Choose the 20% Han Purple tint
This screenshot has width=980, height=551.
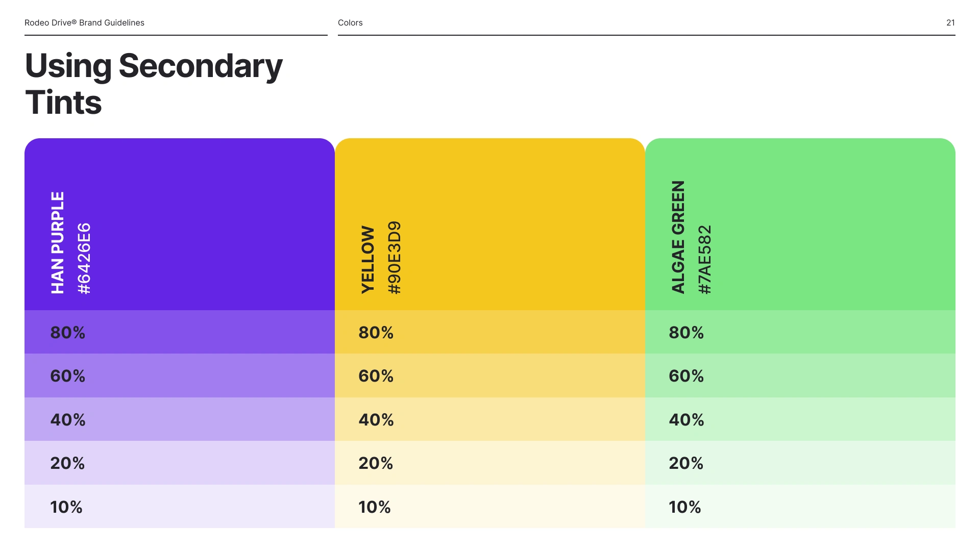(x=180, y=463)
